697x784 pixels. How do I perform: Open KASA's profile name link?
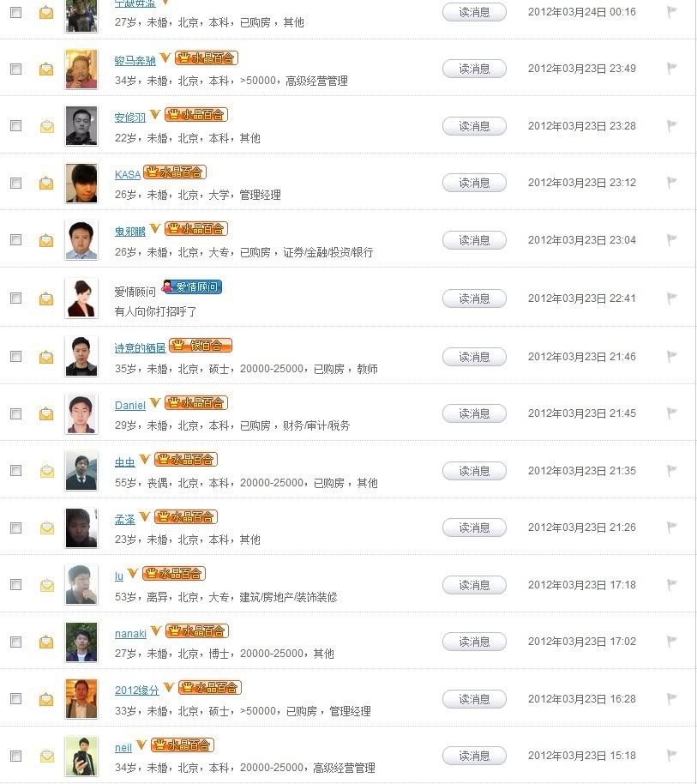[128, 174]
